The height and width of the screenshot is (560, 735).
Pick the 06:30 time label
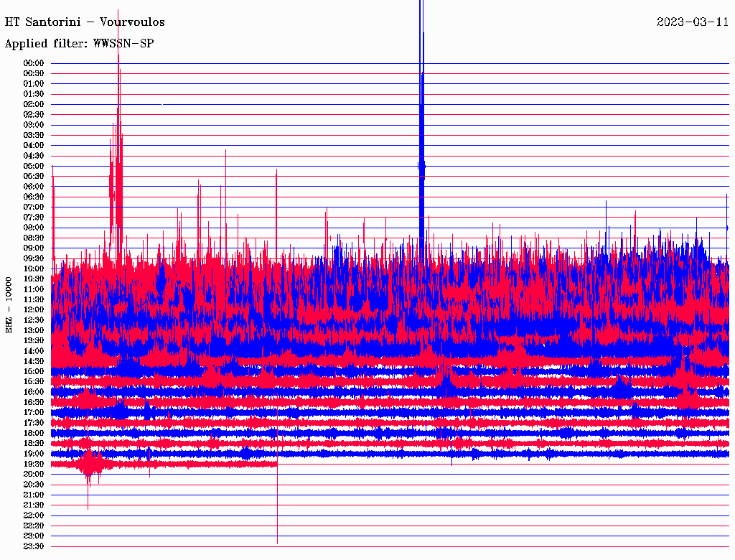(x=34, y=197)
